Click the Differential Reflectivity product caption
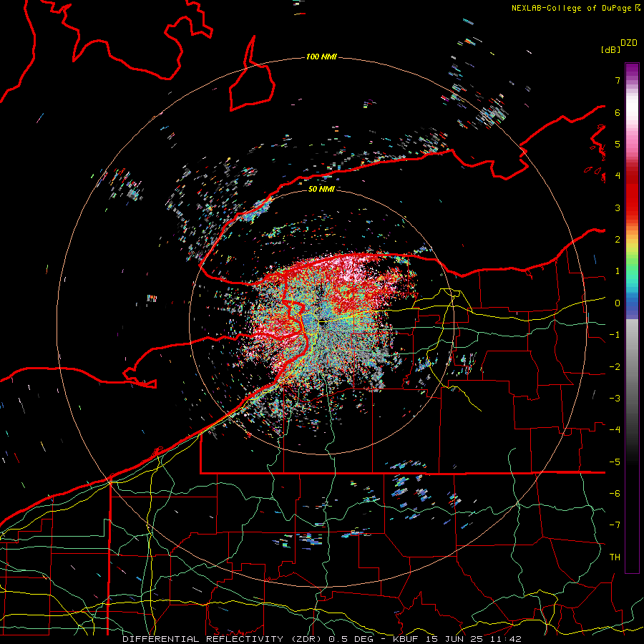644x644 pixels. point(321,639)
